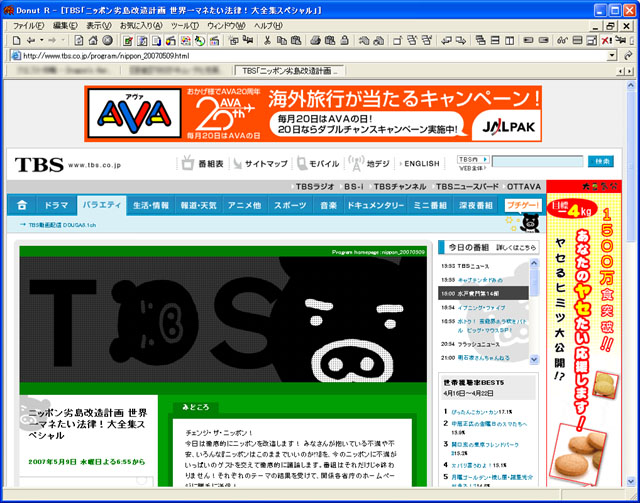The image size is (640, 503).
Task: Open print preview icon next to printer
Action: [x=330, y=40]
